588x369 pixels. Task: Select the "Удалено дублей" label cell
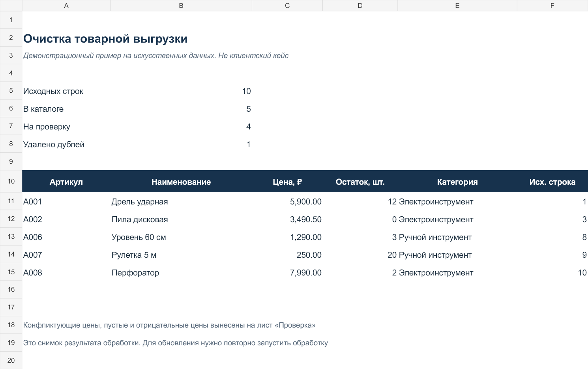tap(66, 144)
